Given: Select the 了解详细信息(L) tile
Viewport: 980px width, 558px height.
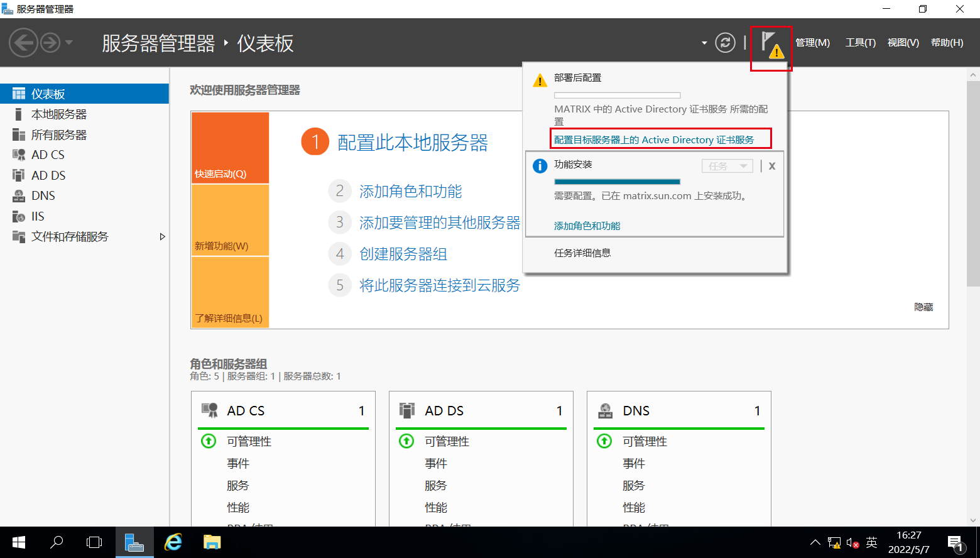Looking at the screenshot, I should click(230, 292).
